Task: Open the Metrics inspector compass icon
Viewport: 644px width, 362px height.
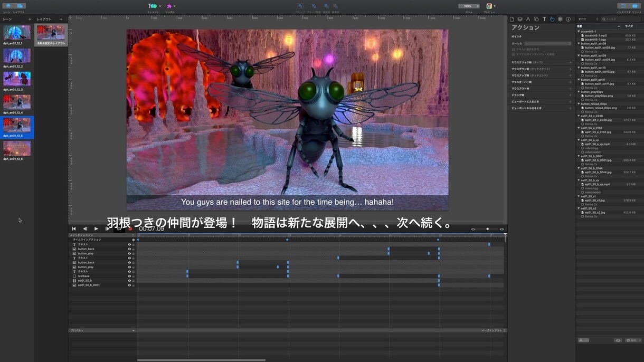Action: tap(528, 19)
